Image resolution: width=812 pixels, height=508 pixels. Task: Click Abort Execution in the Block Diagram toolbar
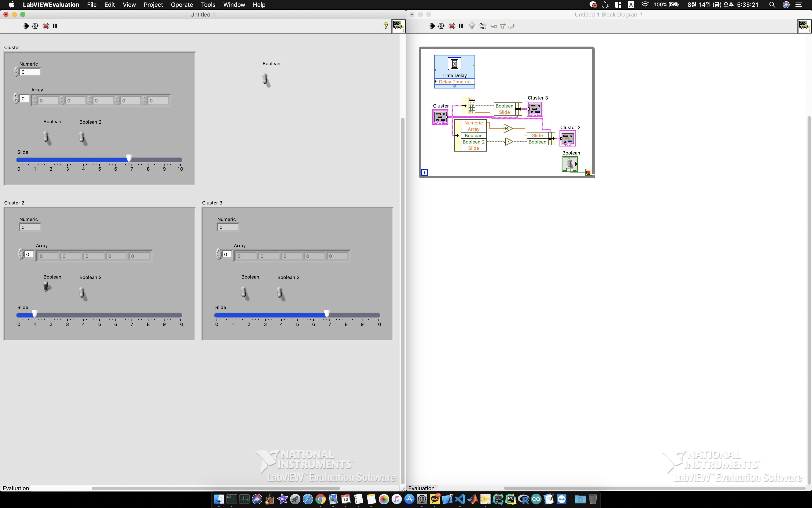pos(452,26)
